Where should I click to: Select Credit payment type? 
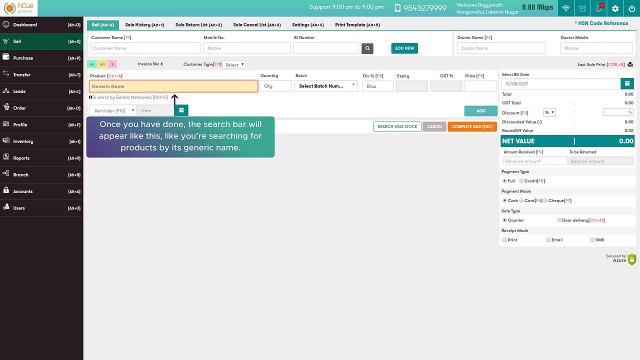[x=521, y=181]
